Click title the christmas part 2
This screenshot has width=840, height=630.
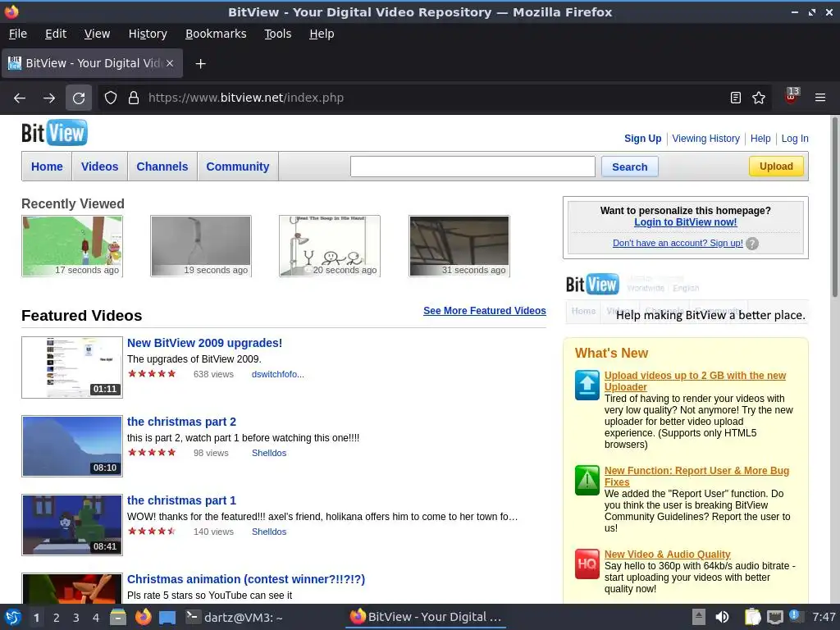point(181,422)
